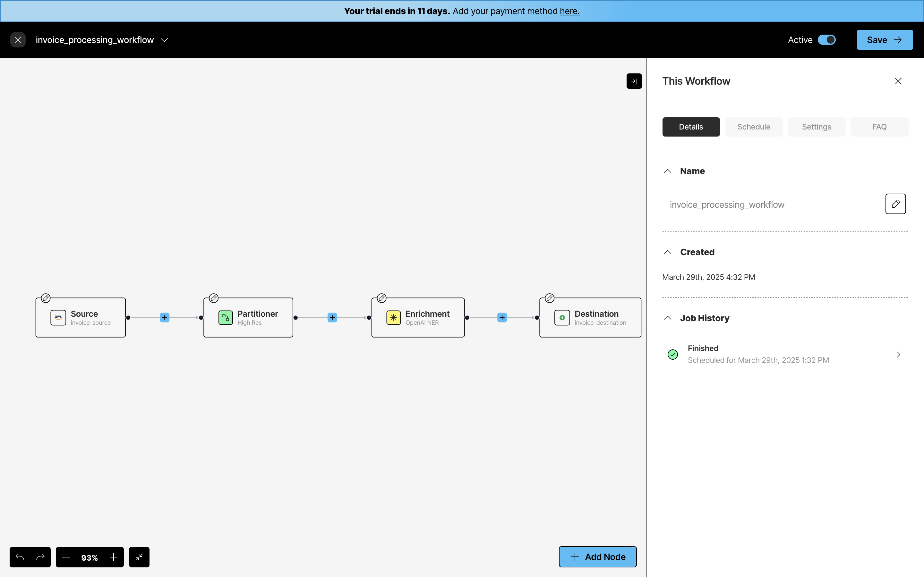The height and width of the screenshot is (577, 924).
Task: Click the AWS icon in Source node
Action: click(58, 317)
